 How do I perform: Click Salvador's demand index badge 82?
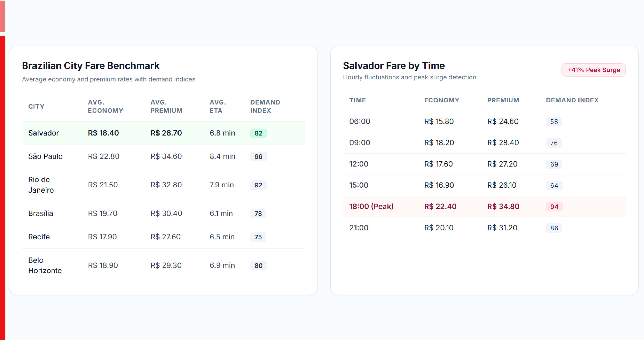pyautogui.click(x=258, y=133)
